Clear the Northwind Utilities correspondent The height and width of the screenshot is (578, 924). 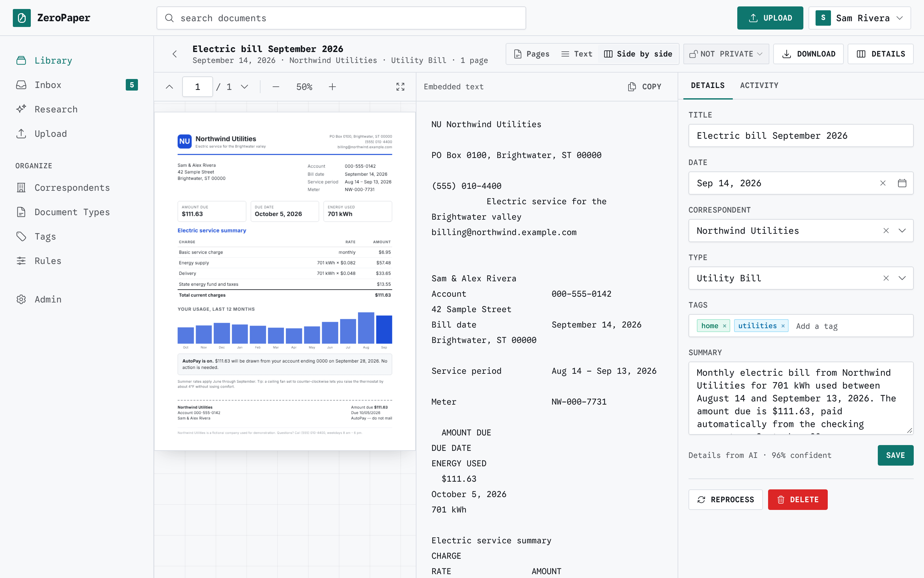[x=886, y=231]
